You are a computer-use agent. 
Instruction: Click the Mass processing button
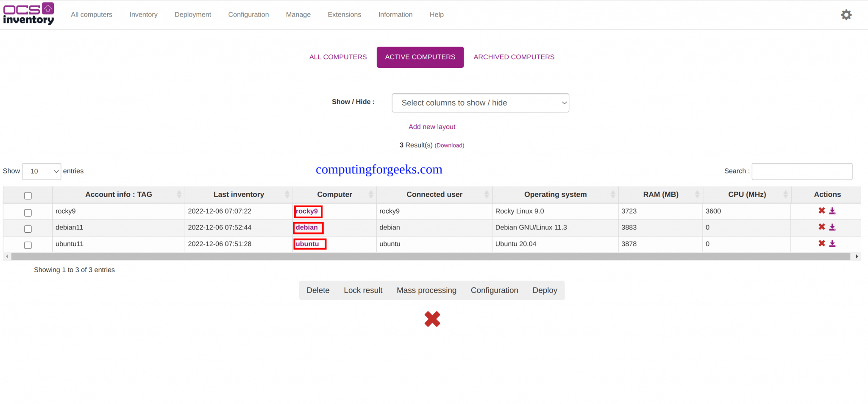(x=426, y=290)
